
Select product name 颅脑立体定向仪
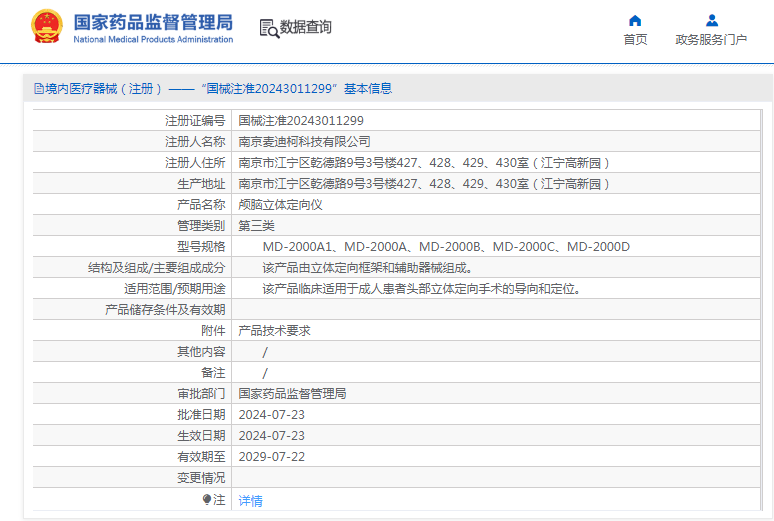280,205
